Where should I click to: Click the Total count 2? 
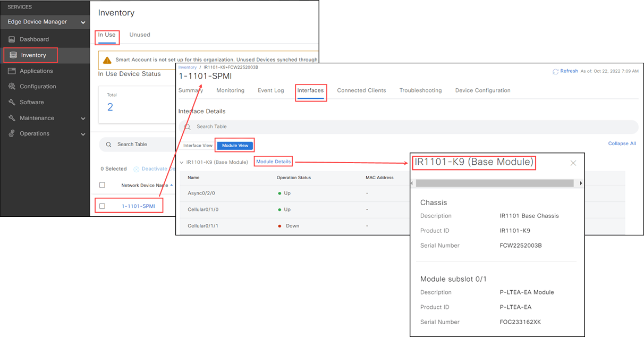tap(110, 107)
